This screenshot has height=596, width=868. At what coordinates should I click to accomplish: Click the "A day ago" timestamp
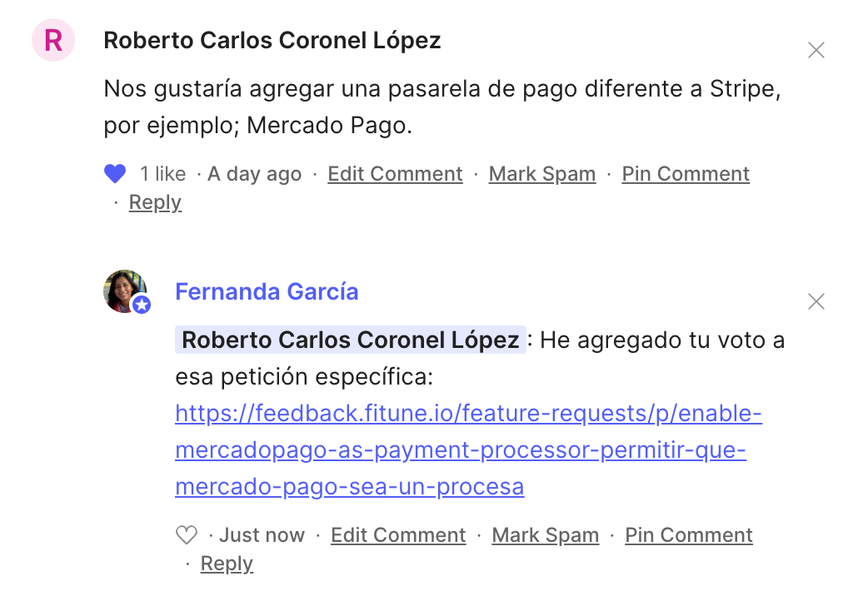tap(255, 174)
